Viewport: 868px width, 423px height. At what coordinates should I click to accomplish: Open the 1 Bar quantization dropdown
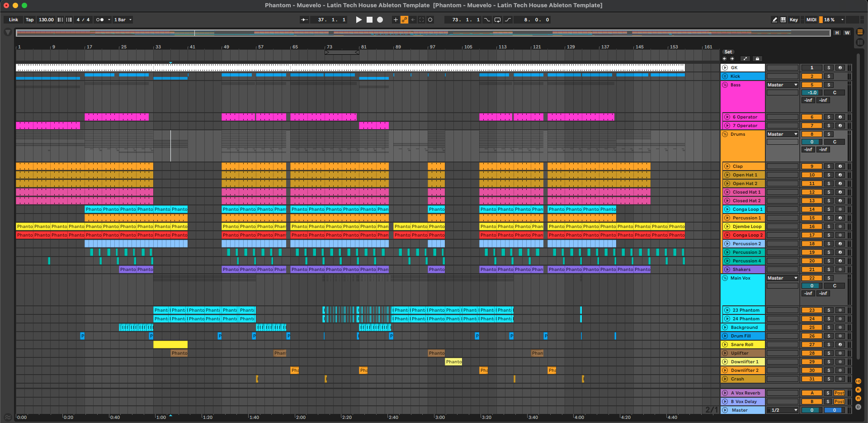(x=123, y=19)
